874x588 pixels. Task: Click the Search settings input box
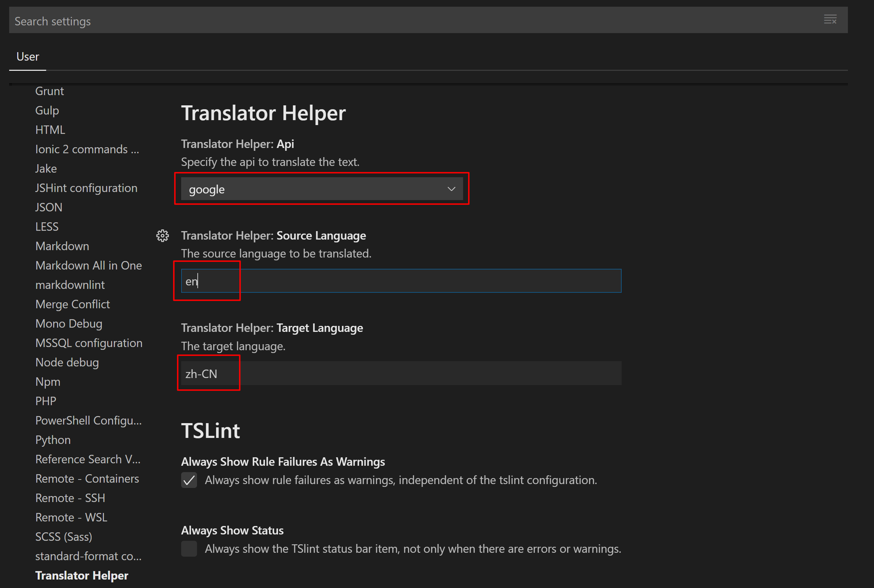pyautogui.click(x=413, y=21)
